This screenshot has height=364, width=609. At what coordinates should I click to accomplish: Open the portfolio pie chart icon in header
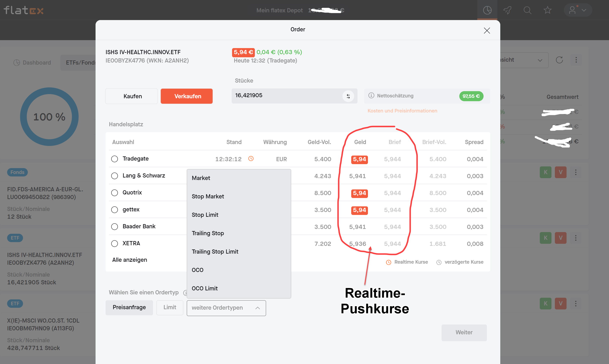[x=487, y=10]
